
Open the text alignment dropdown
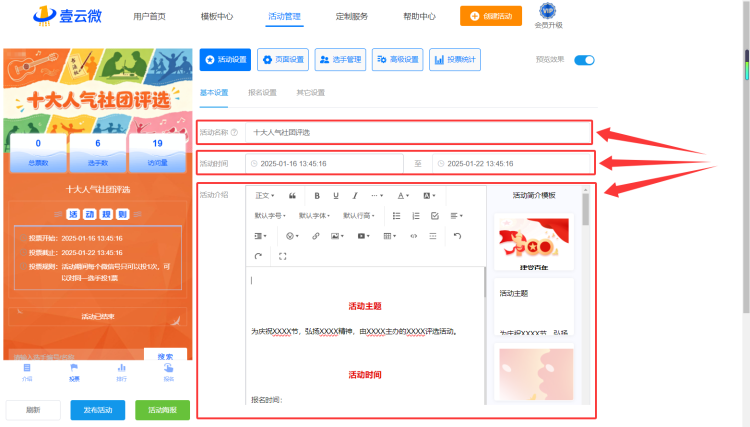pos(456,216)
